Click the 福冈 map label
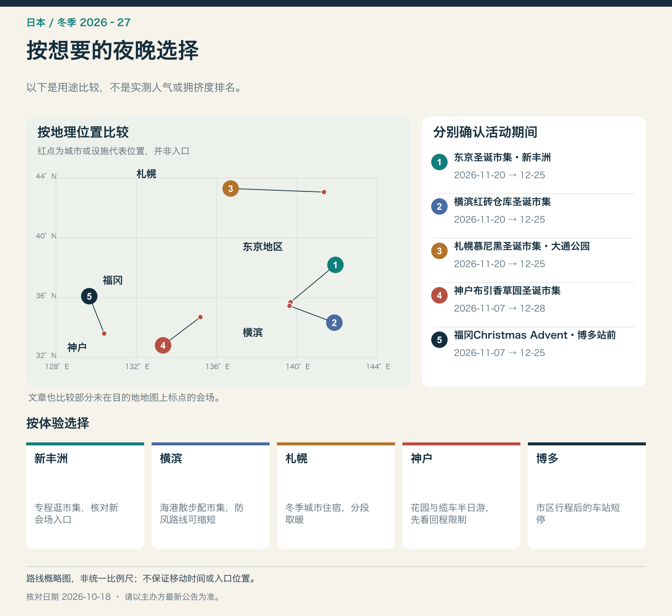Viewport: 672px width, 616px height. [x=113, y=280]
